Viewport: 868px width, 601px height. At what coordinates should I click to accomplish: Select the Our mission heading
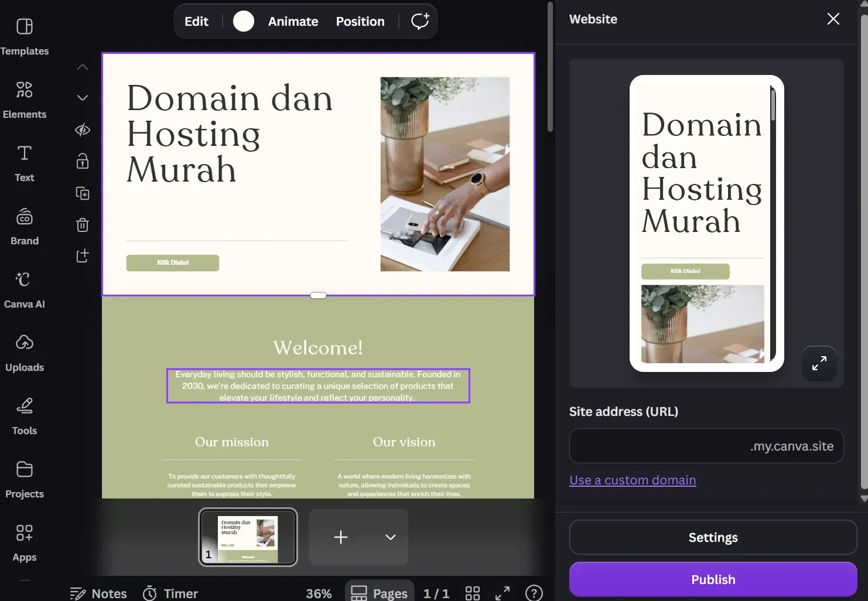(232, 442)
